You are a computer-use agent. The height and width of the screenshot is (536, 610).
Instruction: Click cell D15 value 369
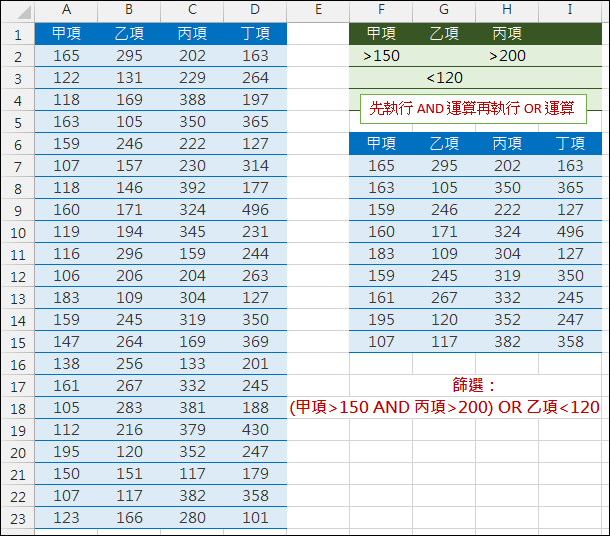click(255, 342)
